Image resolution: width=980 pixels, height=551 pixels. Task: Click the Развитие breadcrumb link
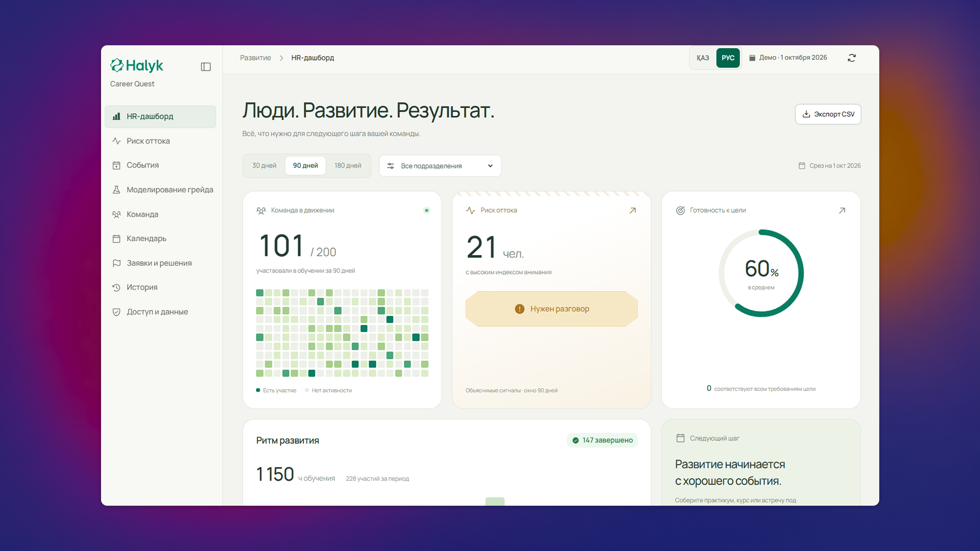pos(256,58)
